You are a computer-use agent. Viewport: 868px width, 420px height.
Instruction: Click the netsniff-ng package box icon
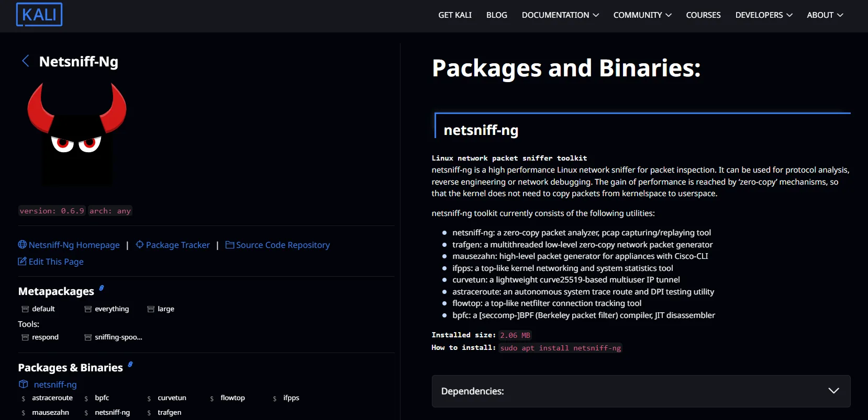pyautogui.click(x=23, y=384)
